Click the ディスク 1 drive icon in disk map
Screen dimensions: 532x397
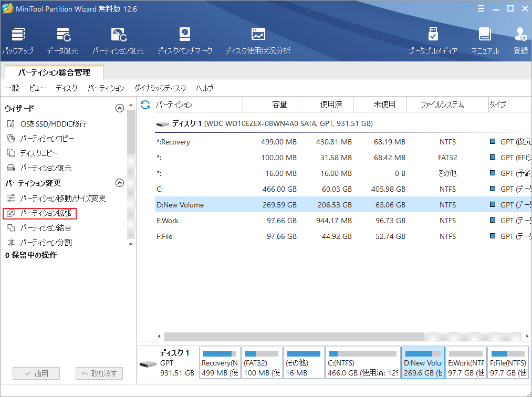[148, 364]
